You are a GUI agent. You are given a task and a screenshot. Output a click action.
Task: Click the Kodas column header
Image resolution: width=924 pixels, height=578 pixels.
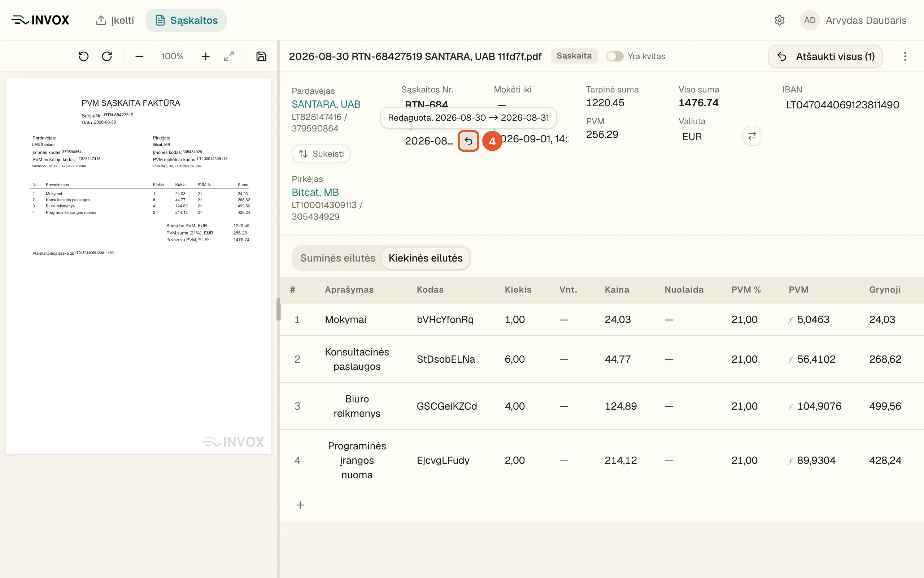pyautogui.click(x=430, y=290)
